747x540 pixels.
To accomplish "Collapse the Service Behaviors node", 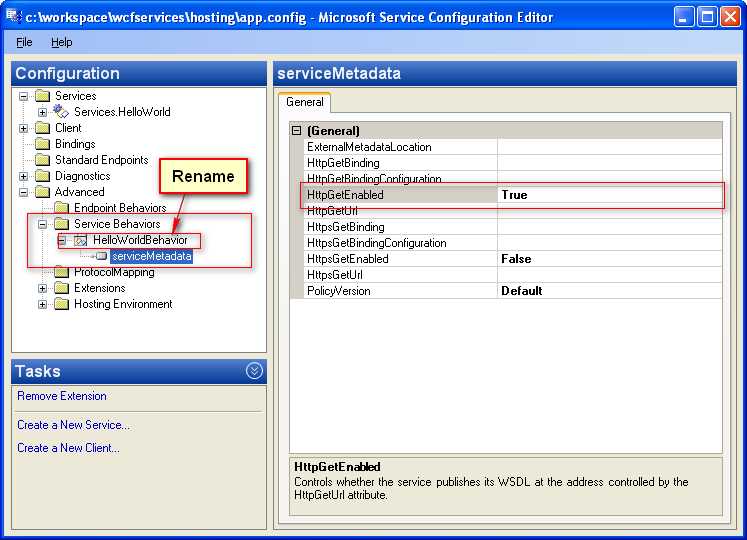I will (x=42, y=224).
